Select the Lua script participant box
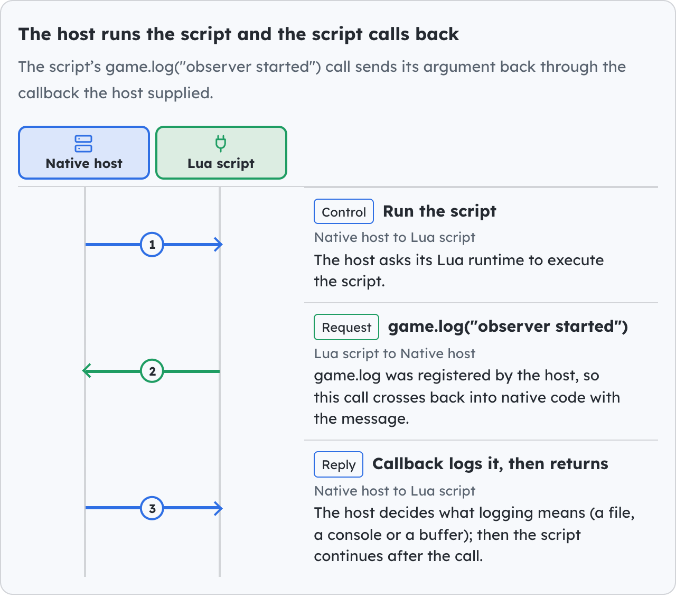This screenshot has height=616, width=676. tap(221, 153)
